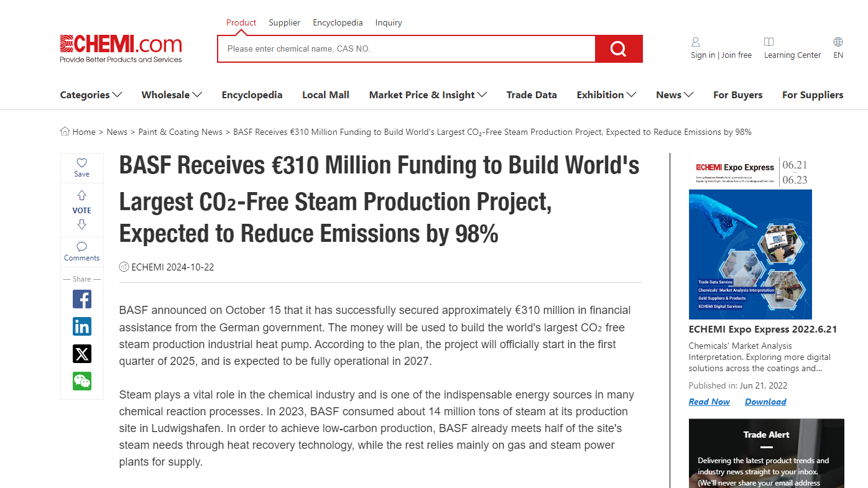Click the red search magnifier button
Viewport: 868px width, 488px height.
(619, 48)
